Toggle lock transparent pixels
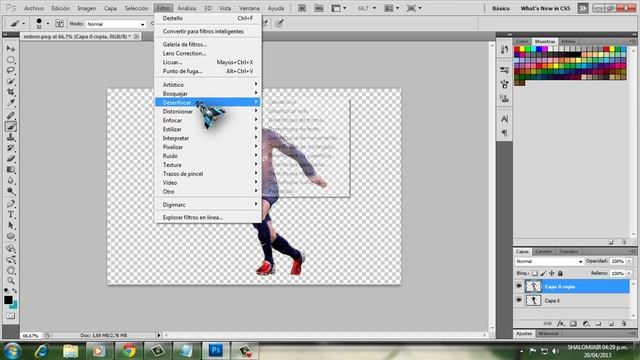640x360 pixels. point(535,273)
